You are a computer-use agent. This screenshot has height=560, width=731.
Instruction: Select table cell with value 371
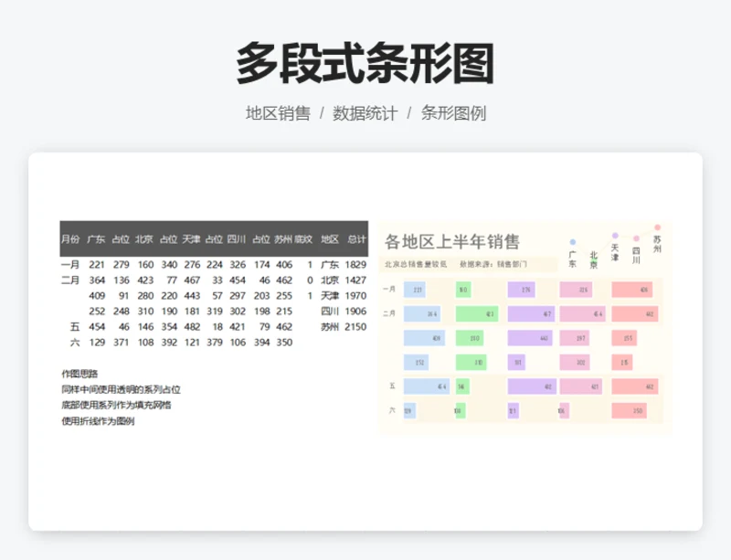122,343
